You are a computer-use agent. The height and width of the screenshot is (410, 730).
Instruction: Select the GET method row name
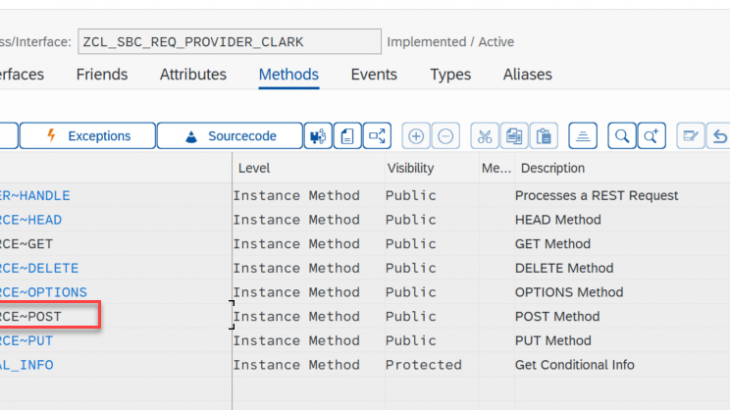[27, 244]
